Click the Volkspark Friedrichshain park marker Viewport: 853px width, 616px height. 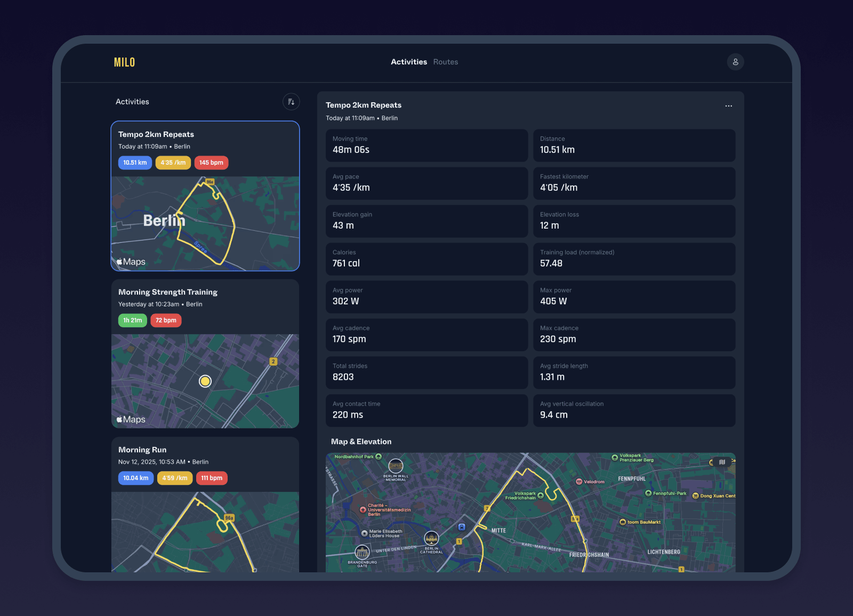tap(541, 496)
